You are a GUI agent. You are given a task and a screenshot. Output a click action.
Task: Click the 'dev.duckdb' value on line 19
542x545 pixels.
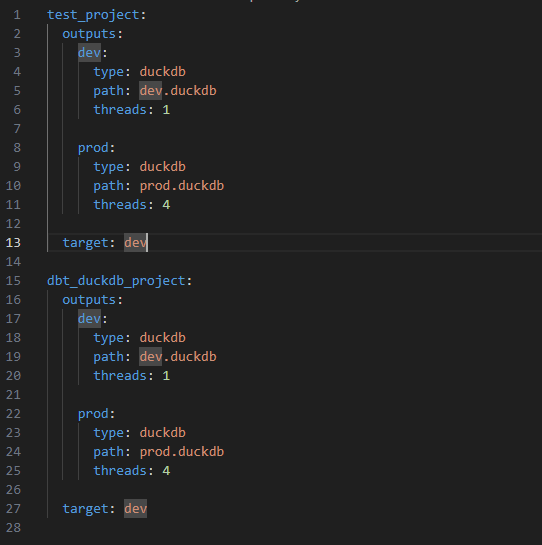click(x=178, y=357)
